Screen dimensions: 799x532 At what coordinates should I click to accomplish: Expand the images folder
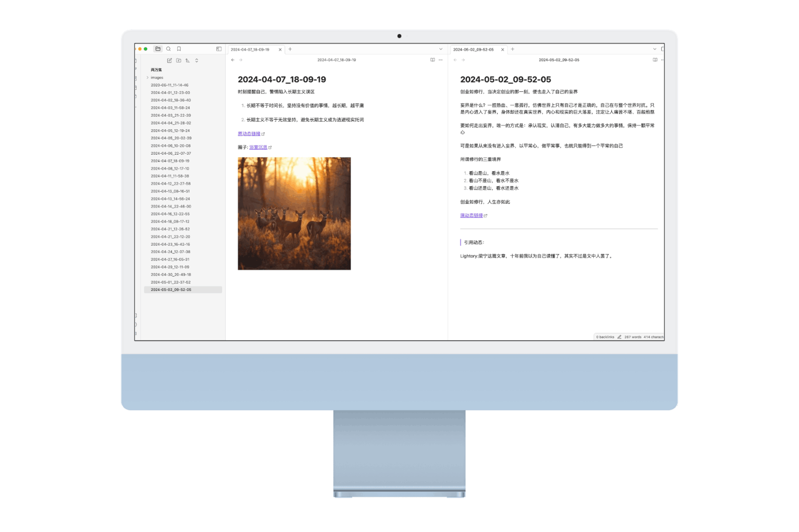[x=147, y=78]
